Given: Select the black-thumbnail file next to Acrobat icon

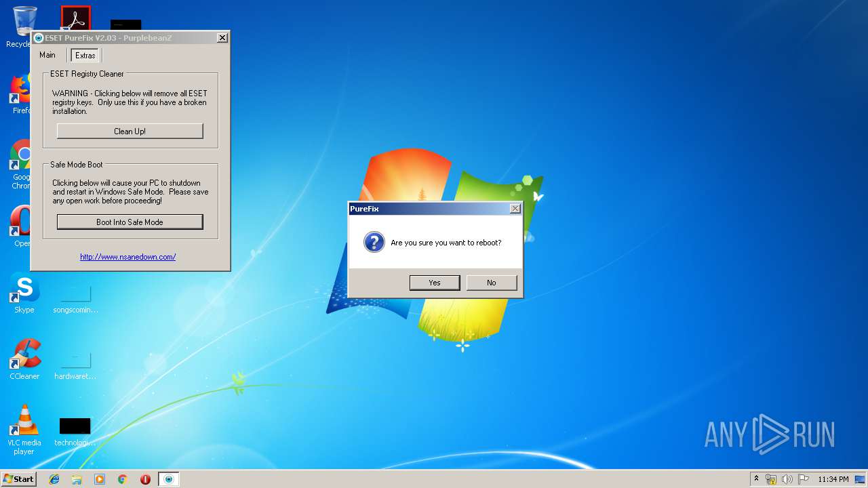Looking at the screenshot, I should pyautogui.click(x=126, y=25).
